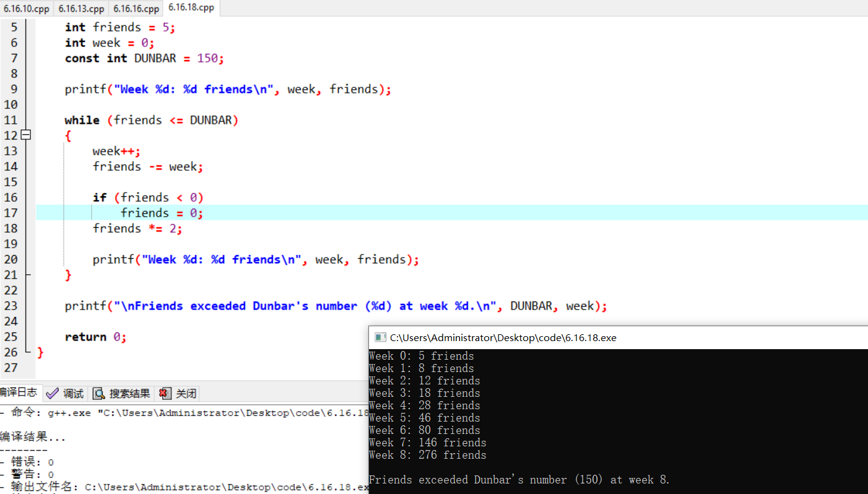Click the 'week++;' statement
The image size is (868, 494).
(x=117, y=151)
